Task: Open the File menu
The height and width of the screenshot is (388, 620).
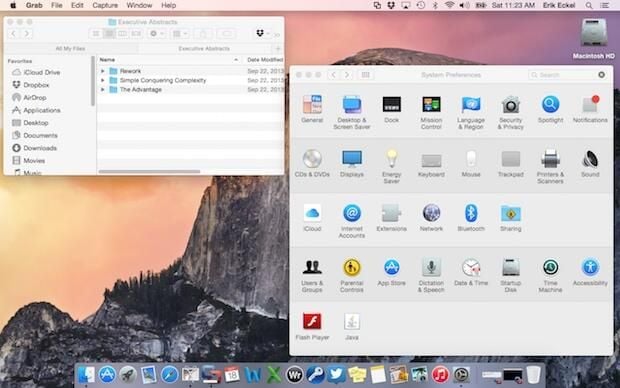Action: 57,5
